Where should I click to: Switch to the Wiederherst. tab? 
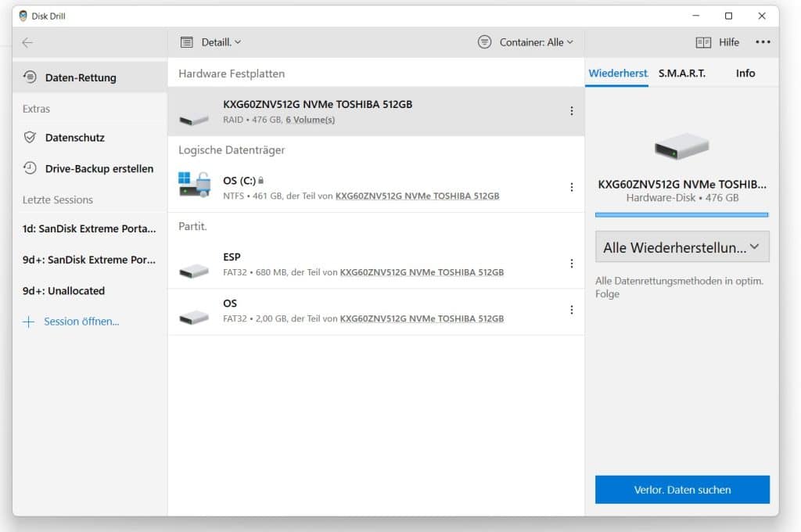(x=617, y=73)
